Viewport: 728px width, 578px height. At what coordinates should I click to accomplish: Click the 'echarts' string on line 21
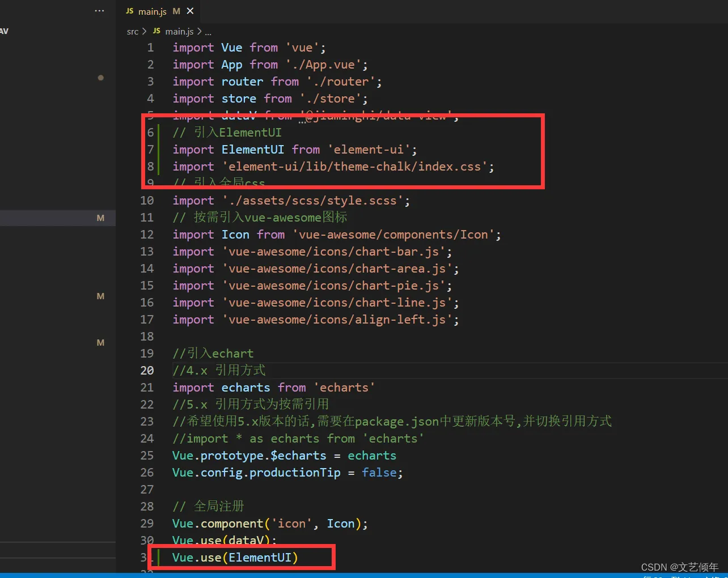click(344, 388)
